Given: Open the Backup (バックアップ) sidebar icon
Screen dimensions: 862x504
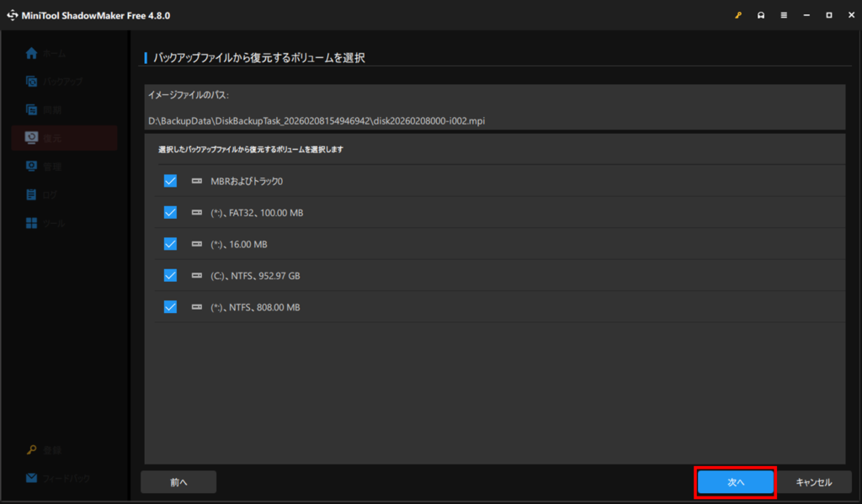Looking at the screenshot, I should click(x=32, y=82).
